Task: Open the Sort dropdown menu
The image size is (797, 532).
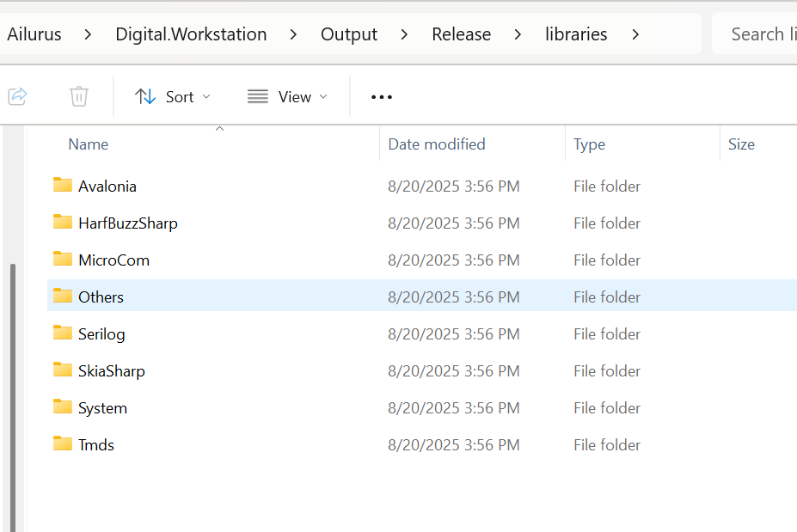Action: (x=173, y=96)
